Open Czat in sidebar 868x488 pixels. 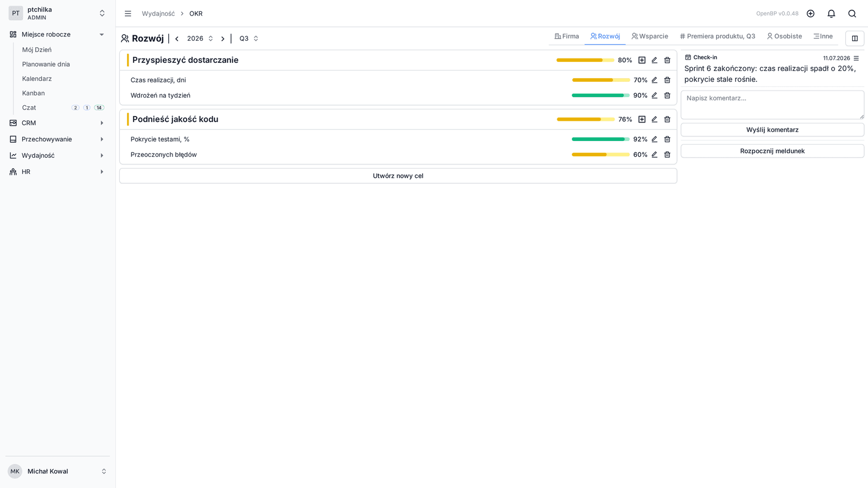(29, 108)
